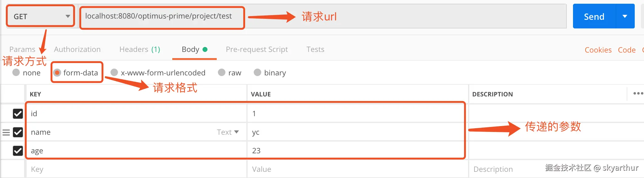Open the Text type dropdown for name
Viewport: 644px width, 178px height.
tap(228, 132)
